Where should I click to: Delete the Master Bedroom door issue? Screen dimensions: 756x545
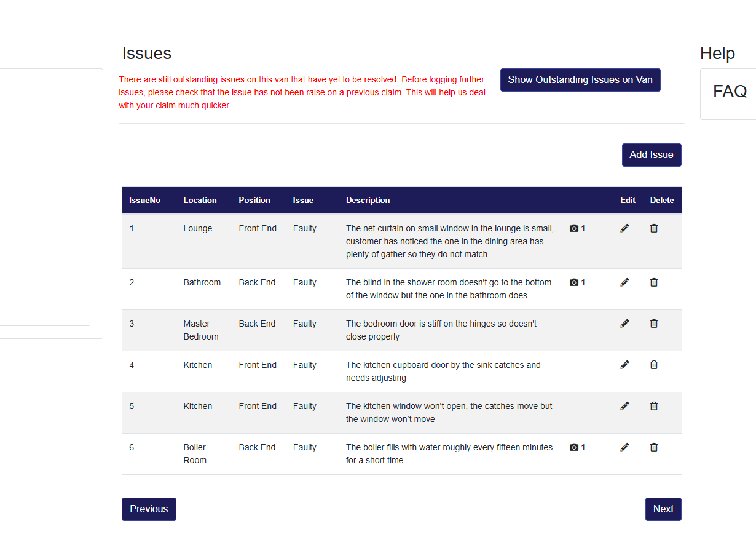coord(654,324)
